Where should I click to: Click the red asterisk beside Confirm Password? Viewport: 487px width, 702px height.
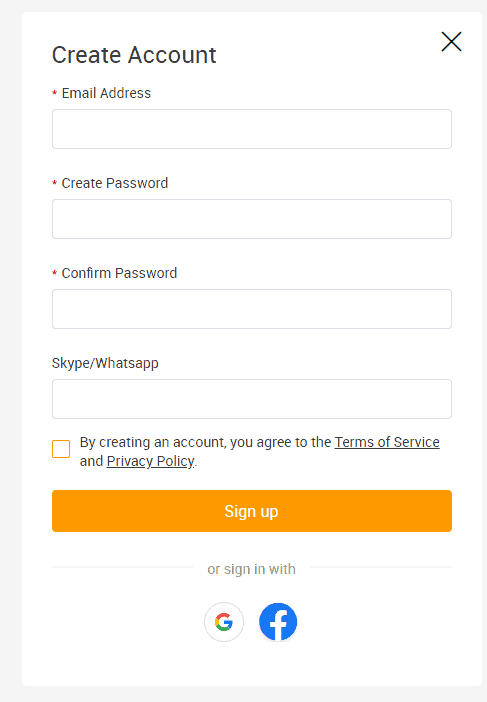[x=55, y=274]
